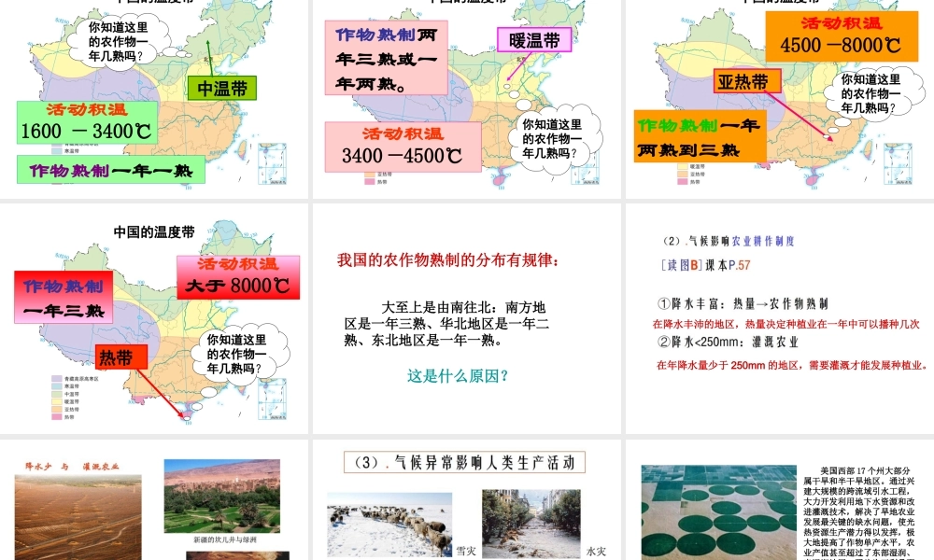Open the slide 气候影响农业耕作制度

780,318
